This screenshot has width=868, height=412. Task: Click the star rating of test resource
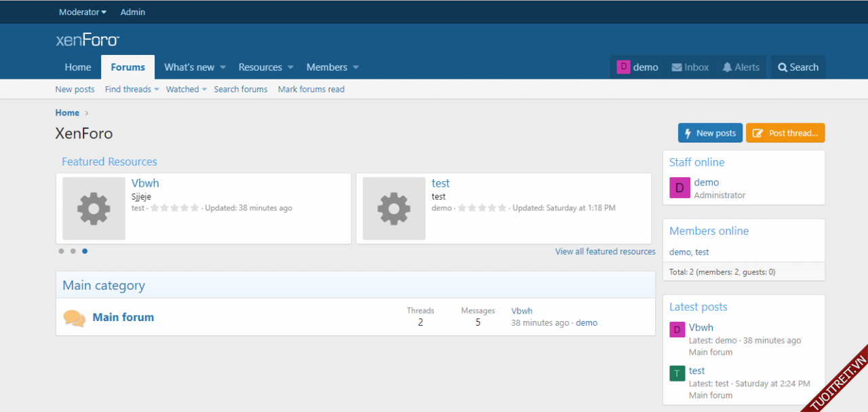(482, 208)
